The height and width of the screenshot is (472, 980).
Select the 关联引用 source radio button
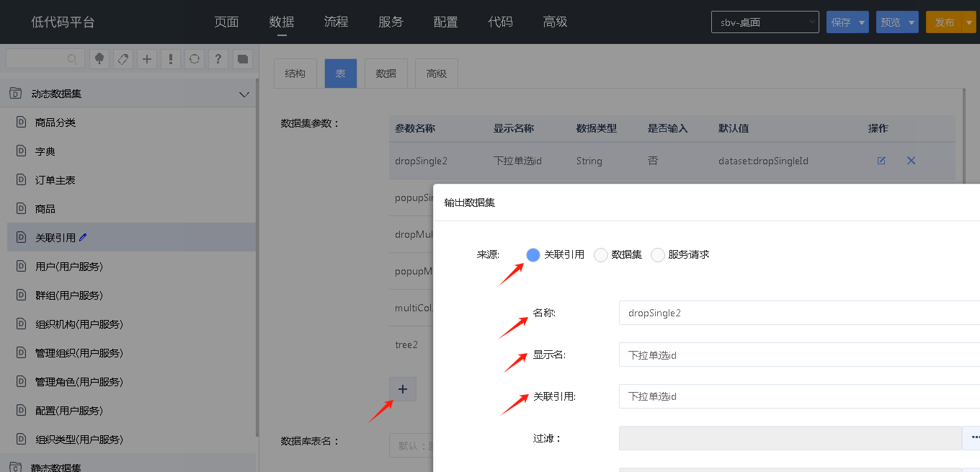click(x=533, y=254)
